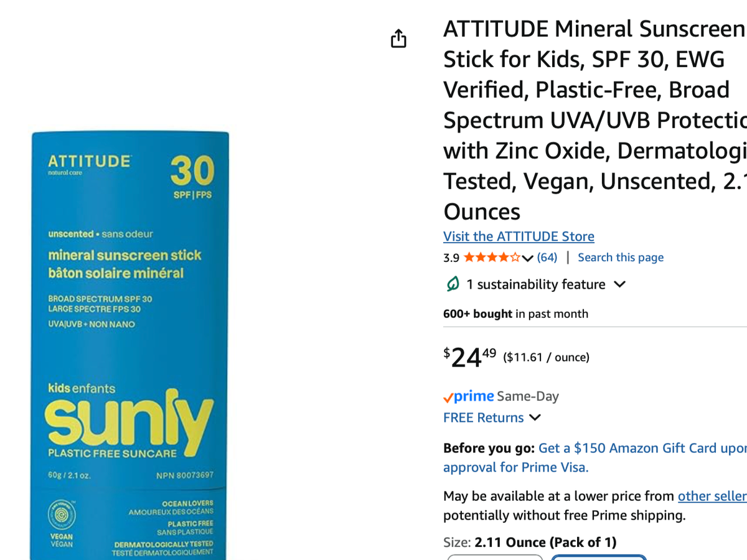This screenshot has width=747, height=560.
Task: Expand the FREE Returns chevron
Action: point(535,418)
